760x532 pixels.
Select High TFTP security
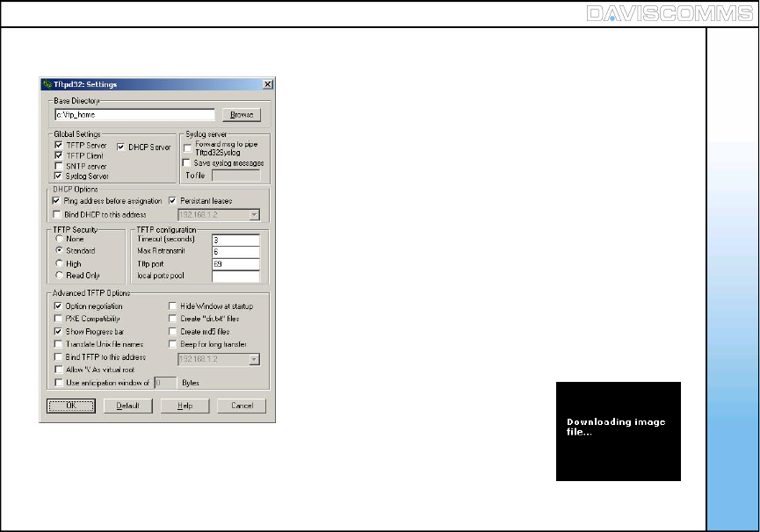[x=59, y=262]
